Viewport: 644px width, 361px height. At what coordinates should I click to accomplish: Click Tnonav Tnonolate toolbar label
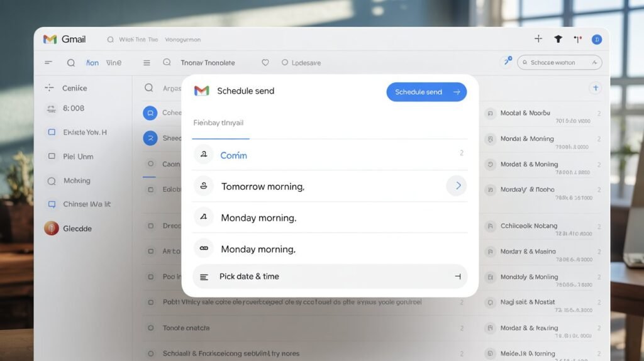(x=208, y=63)
